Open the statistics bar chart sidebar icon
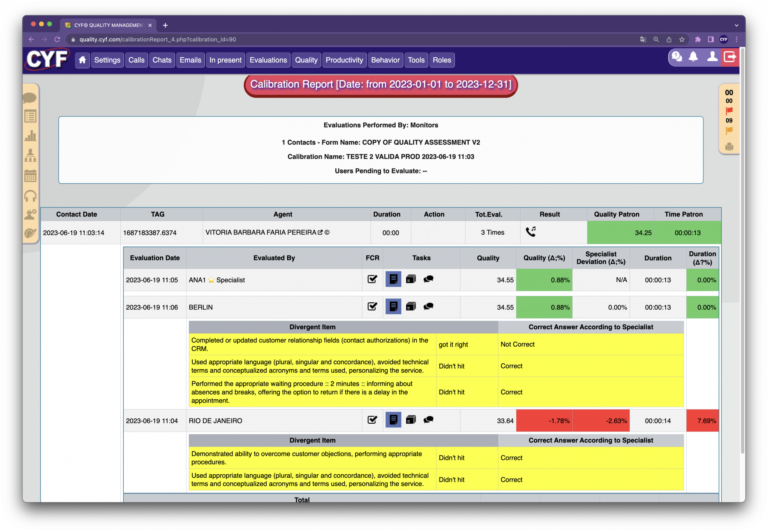This screenshot has height=532, width=768. coord(31,136)
